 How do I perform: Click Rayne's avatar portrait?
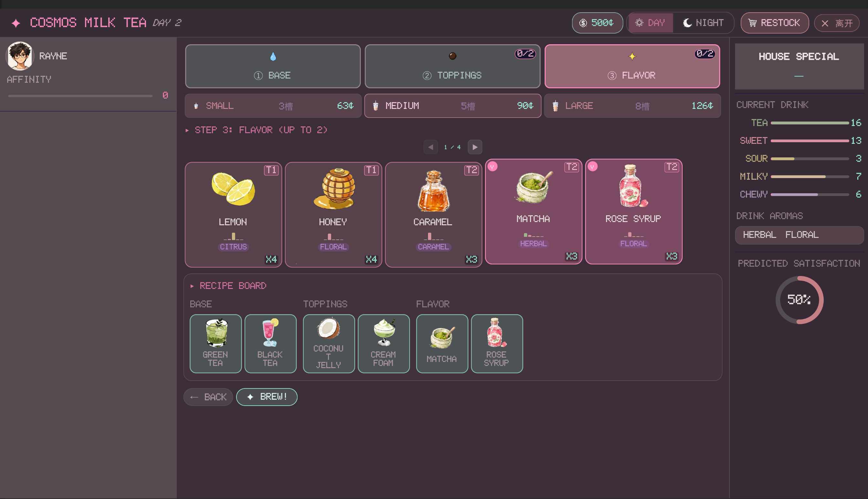(x=20, y=56)
